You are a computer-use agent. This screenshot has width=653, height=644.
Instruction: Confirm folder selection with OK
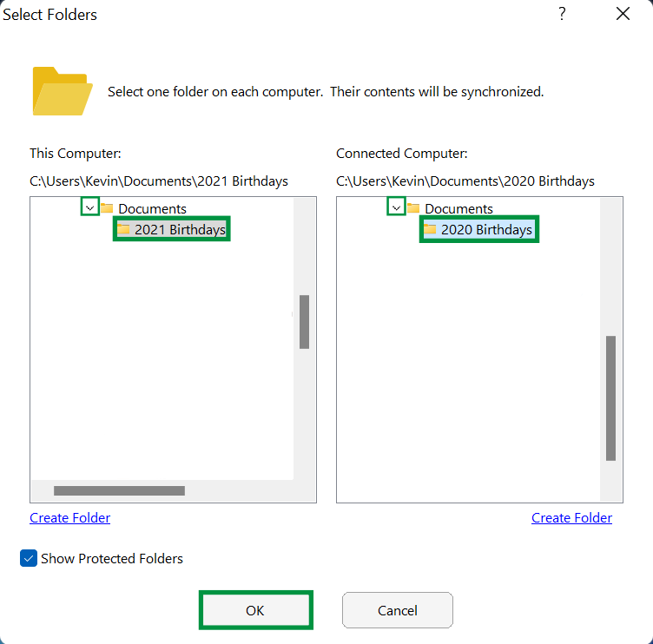pos(255,610)
